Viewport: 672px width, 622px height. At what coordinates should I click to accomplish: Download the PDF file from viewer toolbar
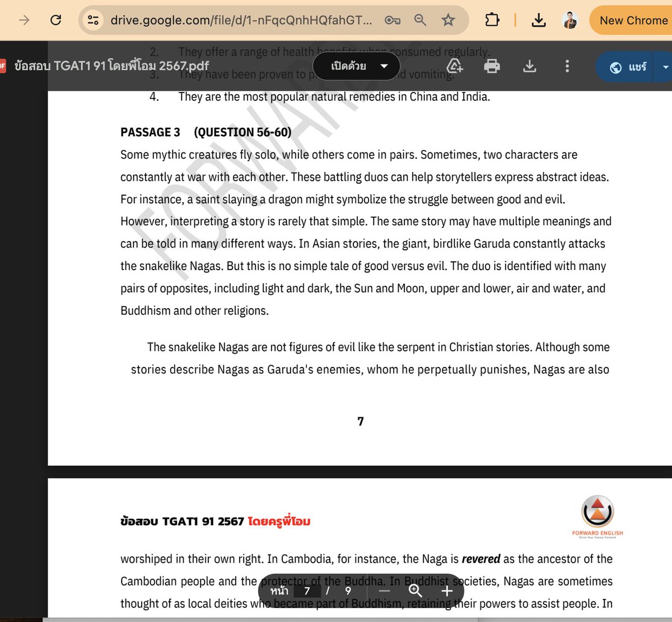[x=529, y=66]
